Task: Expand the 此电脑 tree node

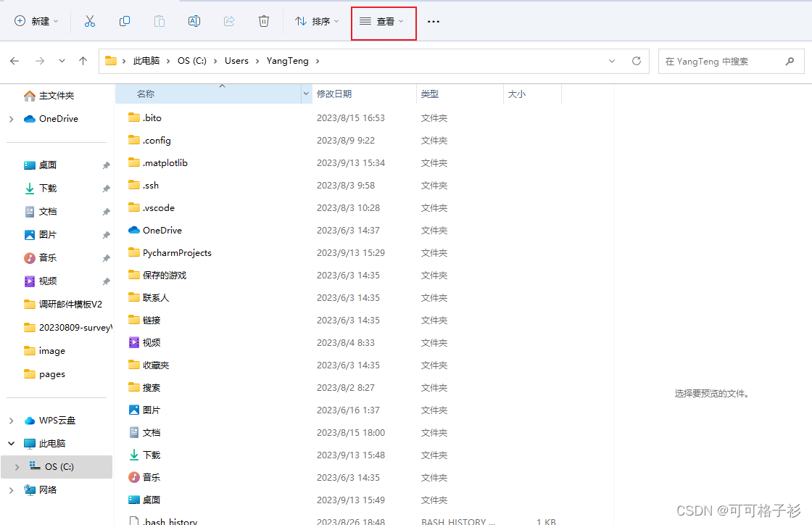Action: (12, 443)
